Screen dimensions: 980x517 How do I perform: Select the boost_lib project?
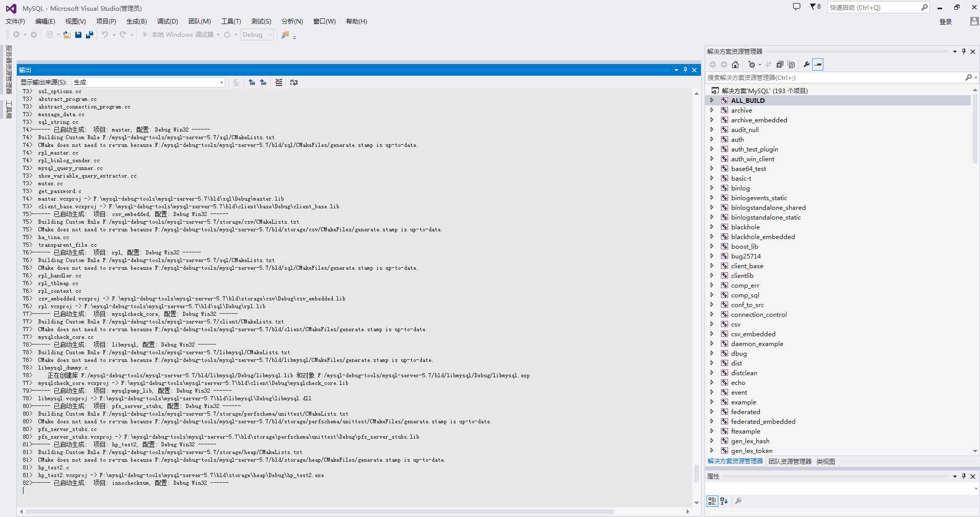click(744, 246)
